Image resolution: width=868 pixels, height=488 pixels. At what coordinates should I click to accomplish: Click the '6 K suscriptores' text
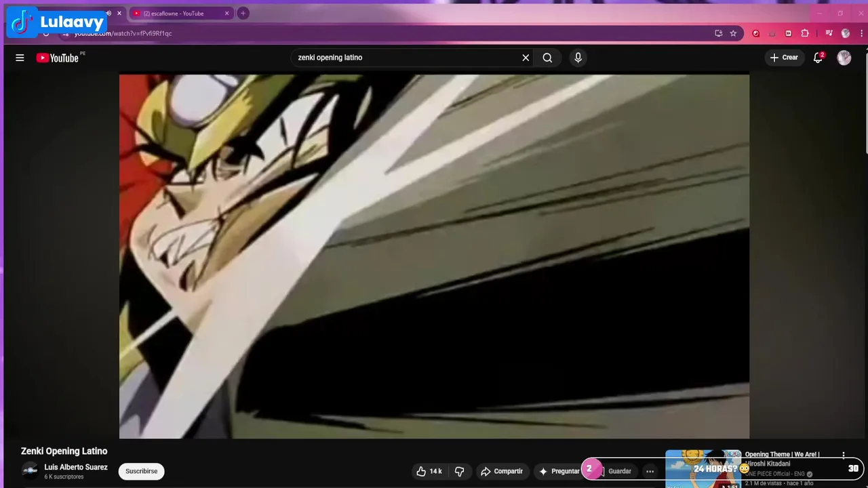[64, 477]
